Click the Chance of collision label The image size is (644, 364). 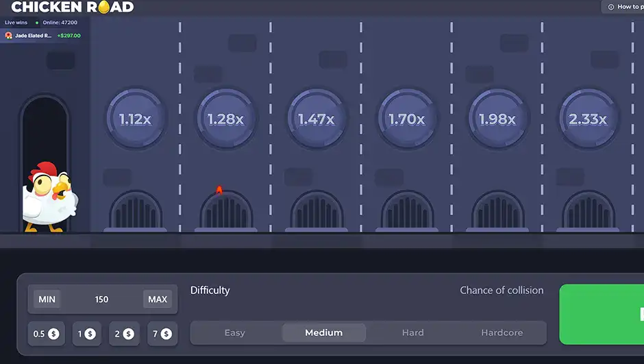[501, 290]
